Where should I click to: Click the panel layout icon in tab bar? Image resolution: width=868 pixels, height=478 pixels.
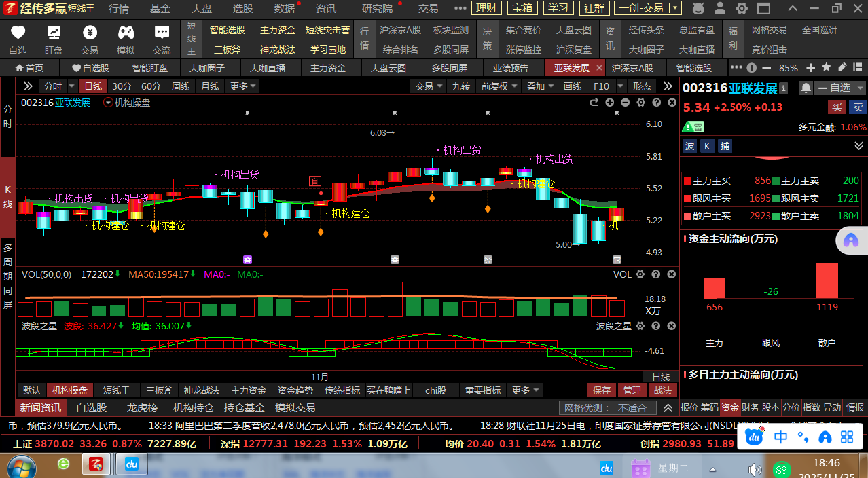click(857, 67)
